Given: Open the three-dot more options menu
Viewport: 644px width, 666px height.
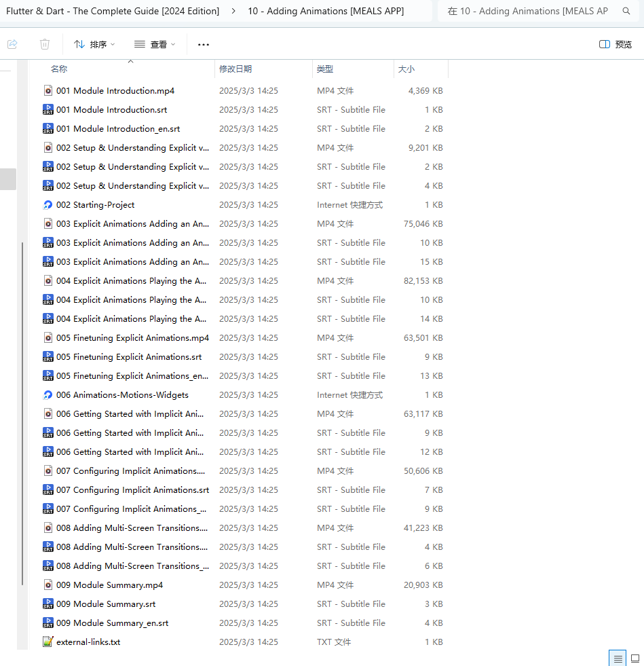Looking at the screenshot, I should [x=204, y=44].
